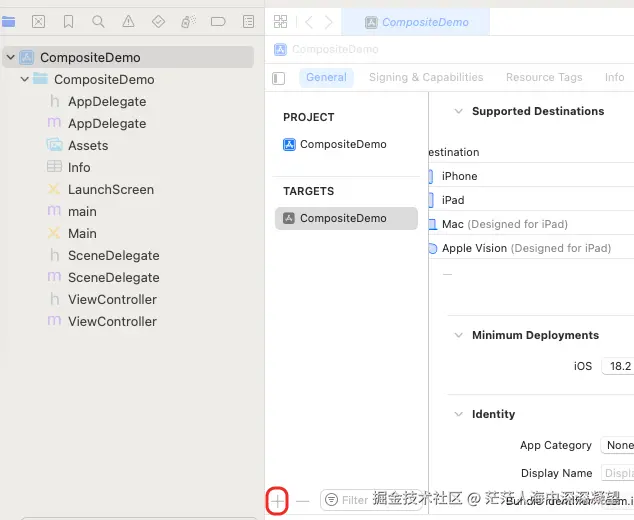Toggle the project and targets list sidebar

279,78
